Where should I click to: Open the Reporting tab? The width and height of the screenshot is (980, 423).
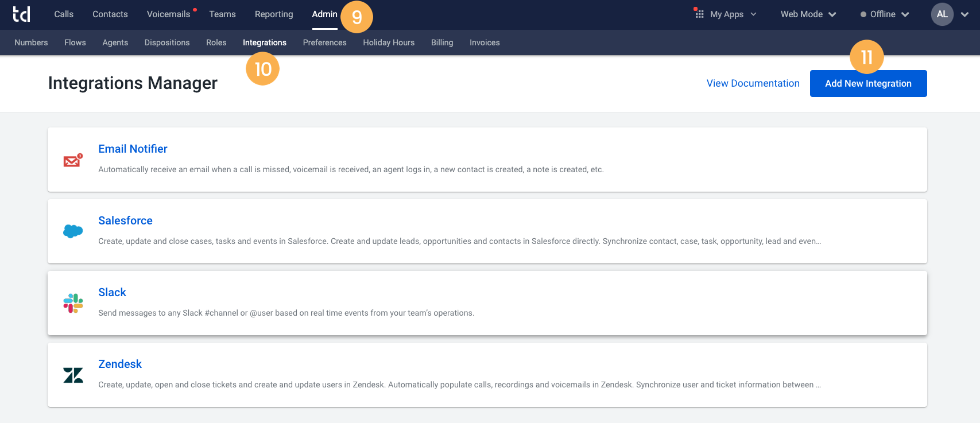pyautogui.click(x=274, y=14)
